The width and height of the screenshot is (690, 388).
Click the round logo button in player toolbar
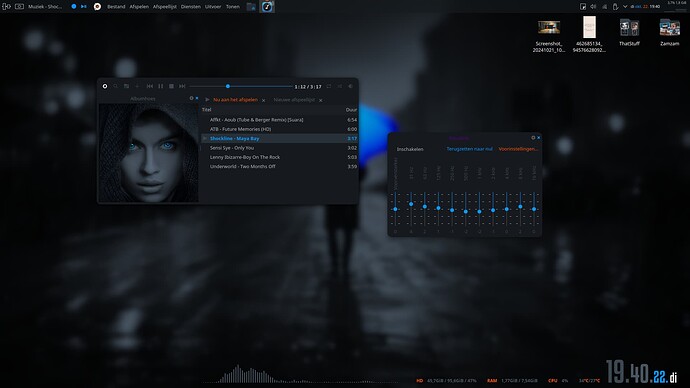[x=105, y=86]
